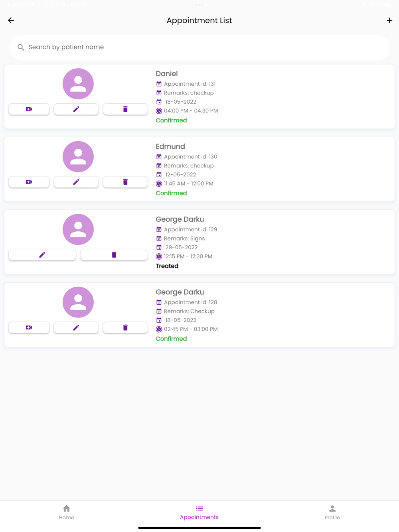The height and width of the screenshot is (532, 399).
Task: Open Edmund's name heading
Action: coord(170,146)
